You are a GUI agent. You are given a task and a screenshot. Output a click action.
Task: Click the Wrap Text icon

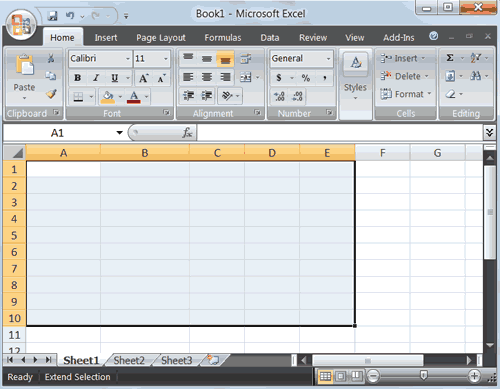click(x=246, y=59)
